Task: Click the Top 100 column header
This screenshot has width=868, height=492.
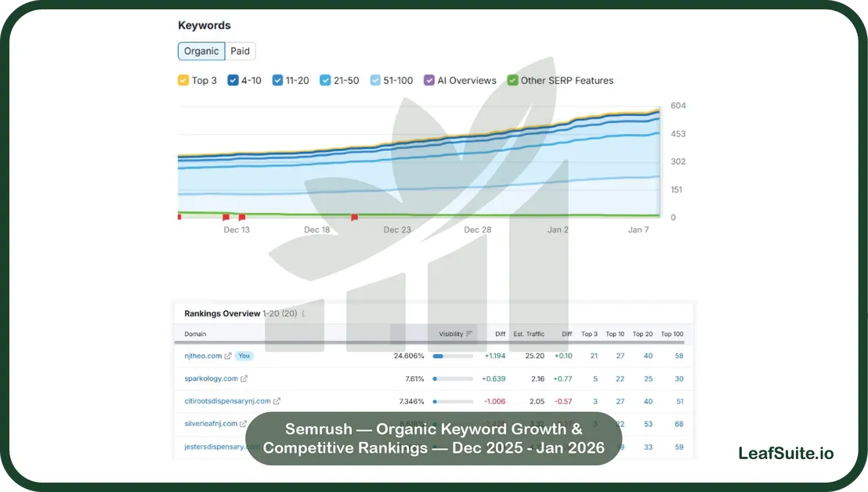Action: pos(672,334)
